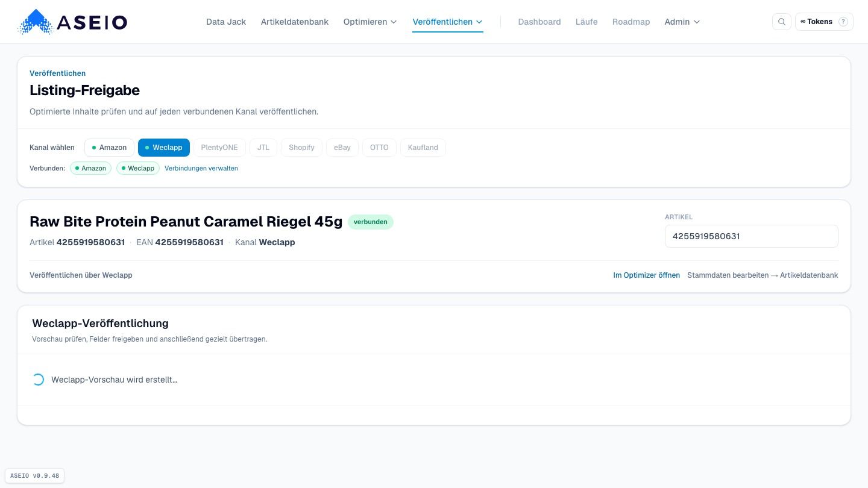Click the ASEIO v0.9.48 version badge
The height and width of the screenshot is (488, 868).
tap(35, 476)
